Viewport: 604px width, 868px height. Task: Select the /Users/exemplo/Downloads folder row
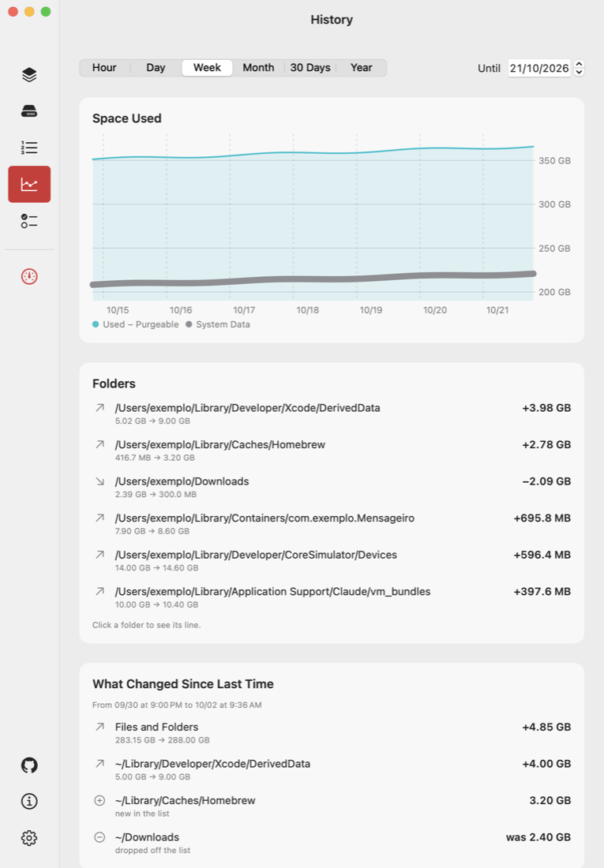pyautogui.click(x=332, y=487)
